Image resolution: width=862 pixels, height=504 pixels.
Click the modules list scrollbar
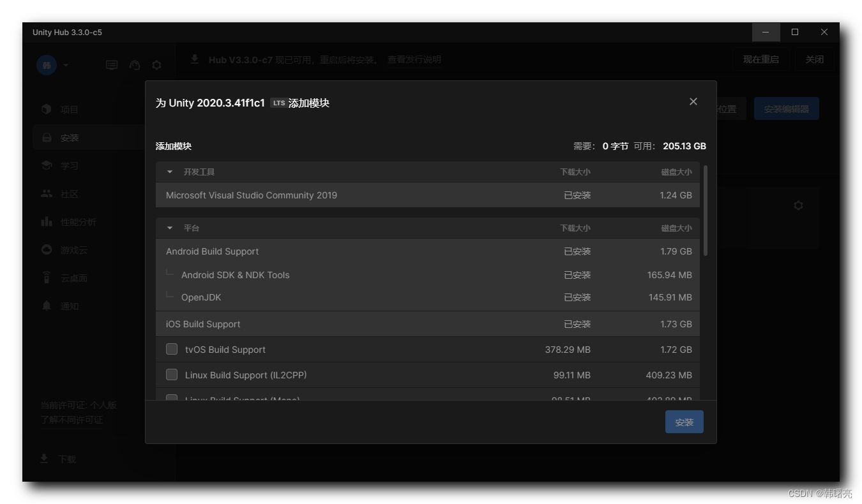click(x=706, y=211)
